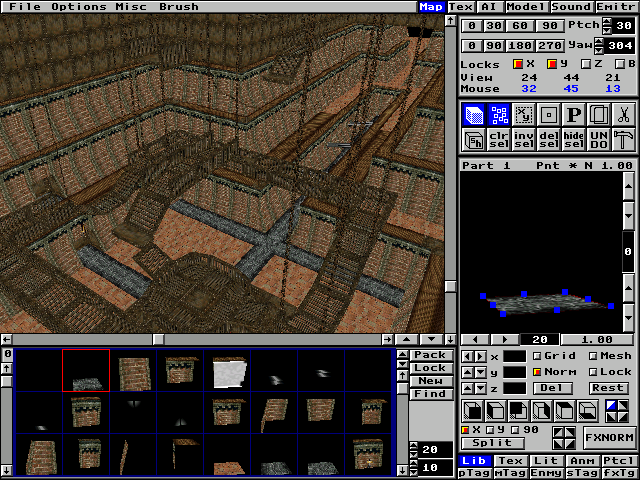Switch to the Sound tab
This screenshot has width=640, height=480.
click(571, 7)
